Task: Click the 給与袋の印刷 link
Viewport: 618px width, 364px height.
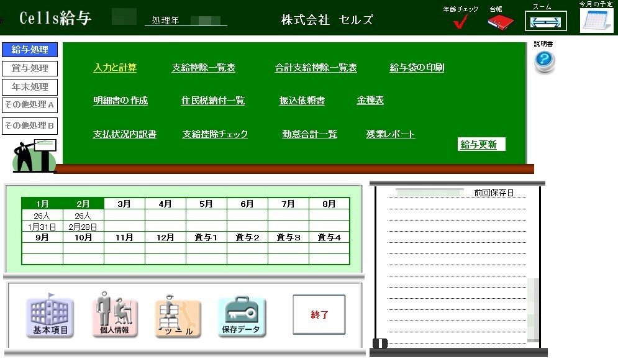Action: [417, 68]
